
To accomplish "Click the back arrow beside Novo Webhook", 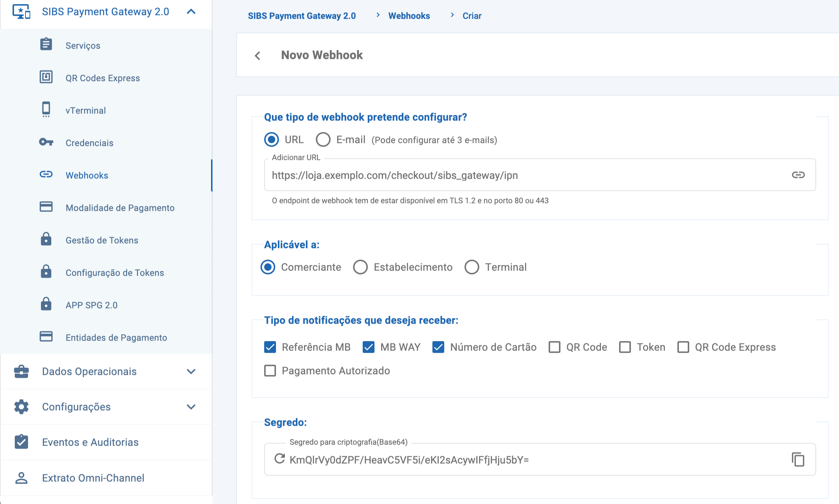I will pyautogui.click(x=258, y=56).
